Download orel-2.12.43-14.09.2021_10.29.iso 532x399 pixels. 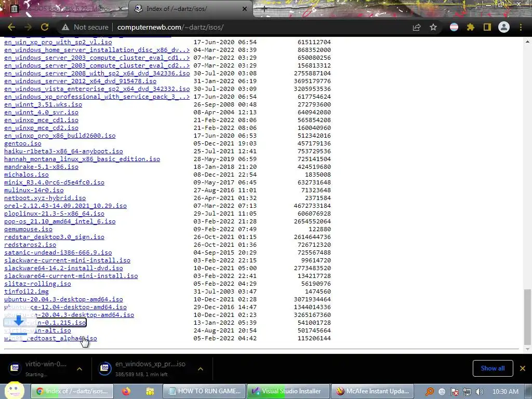pos(65,206)
